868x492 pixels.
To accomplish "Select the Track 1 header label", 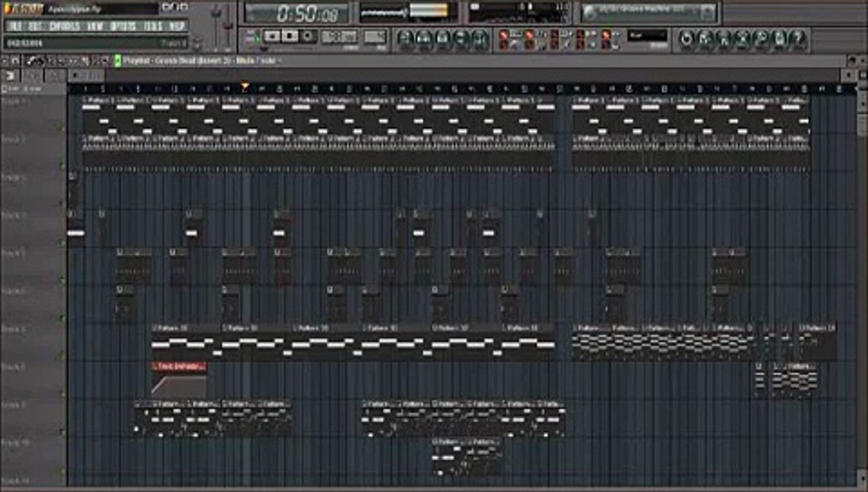I will coord(14,101).
